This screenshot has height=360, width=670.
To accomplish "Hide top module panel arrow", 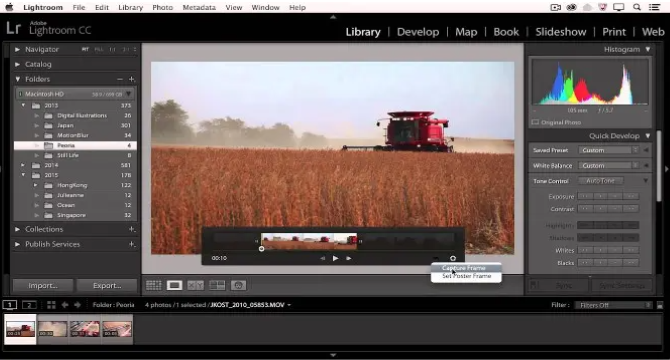I will (333, 17).
